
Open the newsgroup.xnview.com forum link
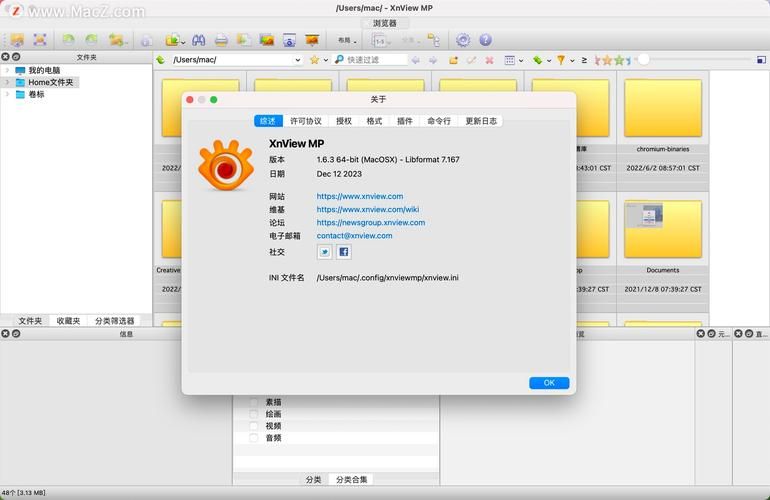[x=371, y=222]
